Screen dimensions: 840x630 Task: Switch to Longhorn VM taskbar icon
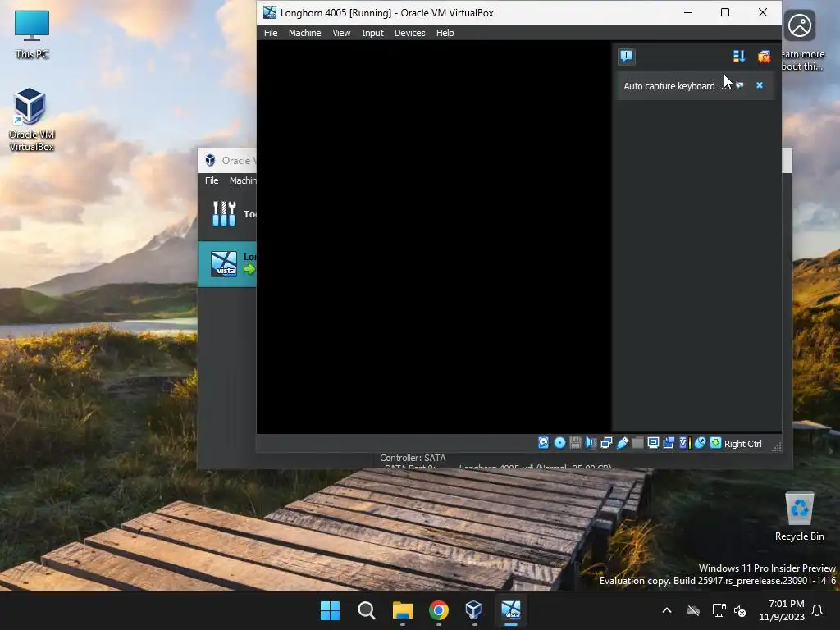pos(510,610)
